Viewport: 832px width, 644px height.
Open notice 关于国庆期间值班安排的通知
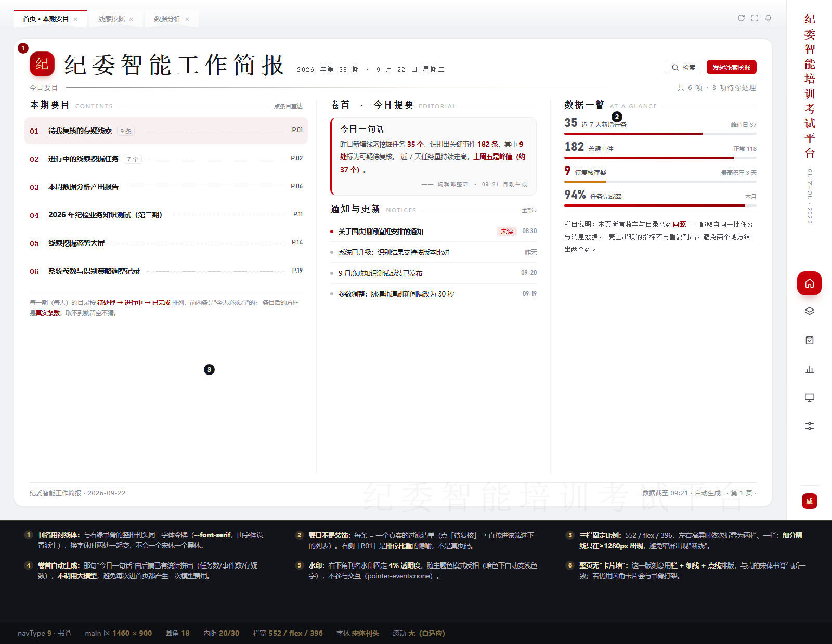coord(433,231)
